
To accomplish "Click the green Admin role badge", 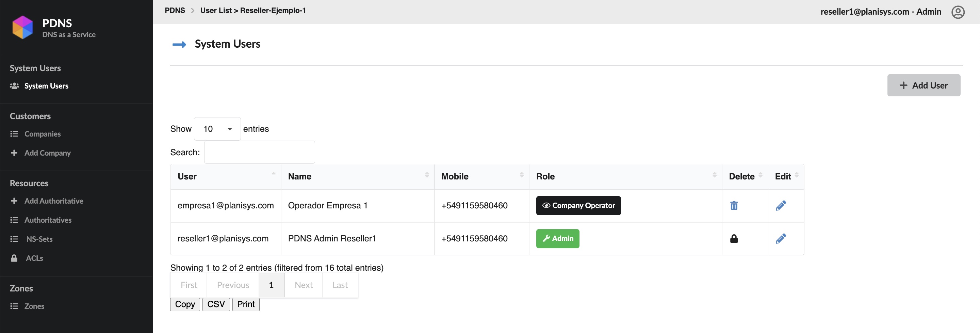I will coord(558,239).
